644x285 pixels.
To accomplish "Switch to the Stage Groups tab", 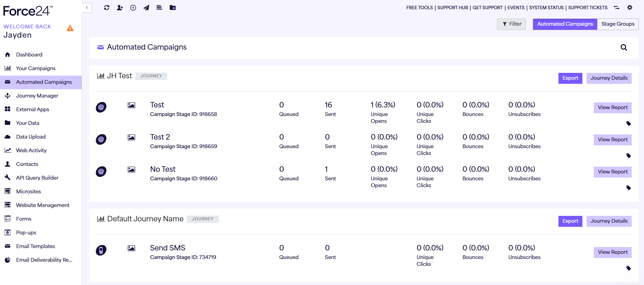I will [618, 24].
